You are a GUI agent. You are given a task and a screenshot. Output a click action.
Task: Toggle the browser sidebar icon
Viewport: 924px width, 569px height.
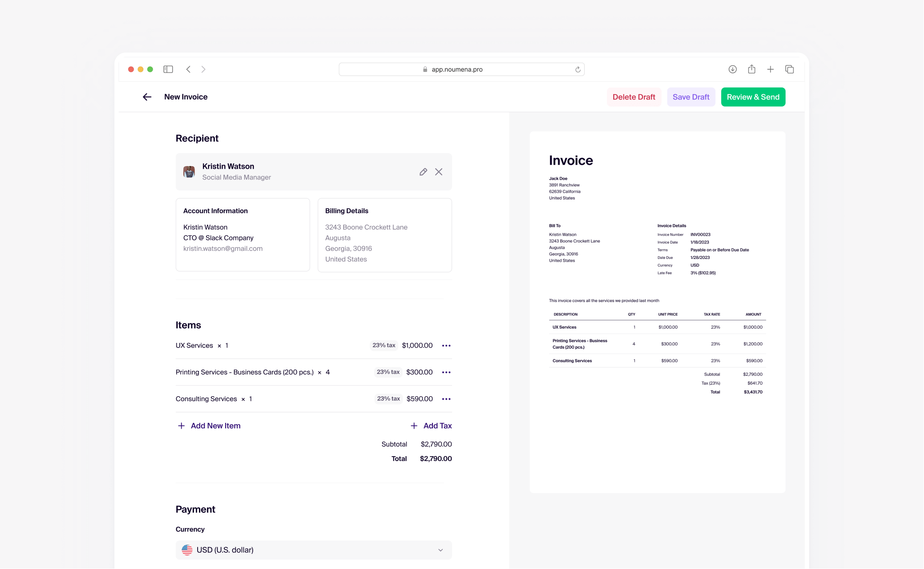pyautogui.click(x=168, y=69)
